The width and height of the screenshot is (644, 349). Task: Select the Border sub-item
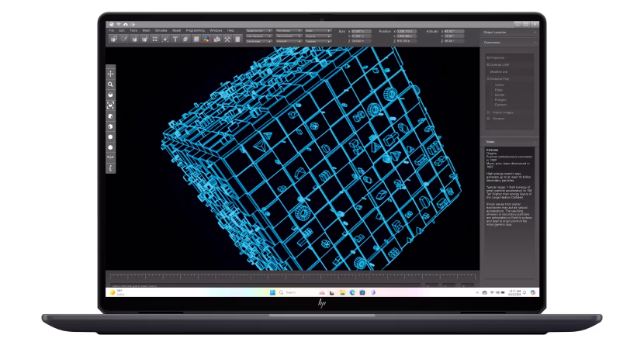coord(500,95)
